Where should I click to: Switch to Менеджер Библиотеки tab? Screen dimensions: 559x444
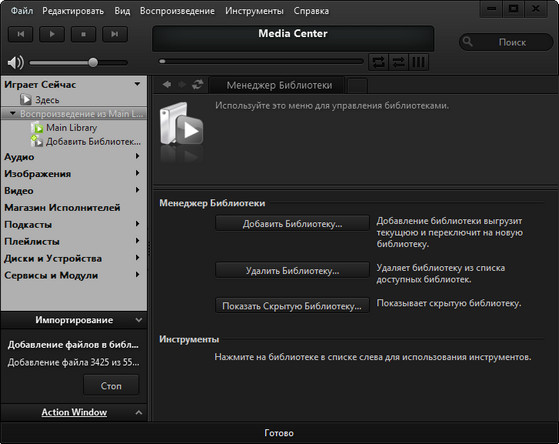(x=279, y=85)
